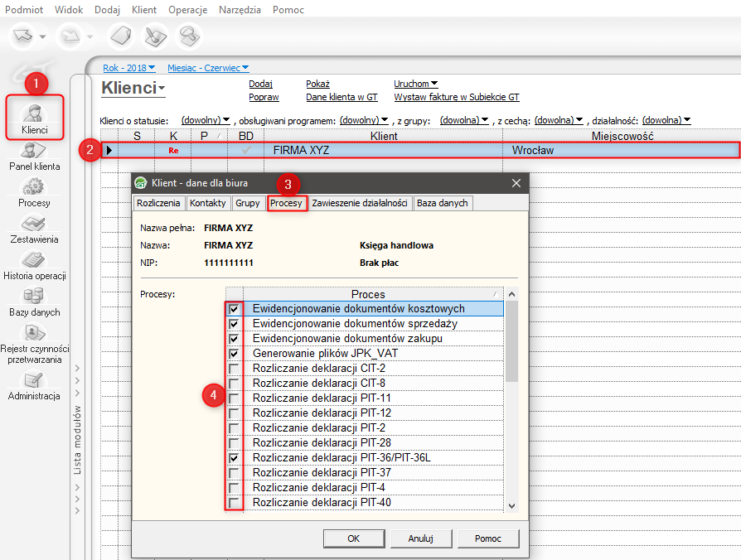Select the Procesy gear icon in sidebar
The height and width of the screenshot is (560, 741).
point(34,187)
